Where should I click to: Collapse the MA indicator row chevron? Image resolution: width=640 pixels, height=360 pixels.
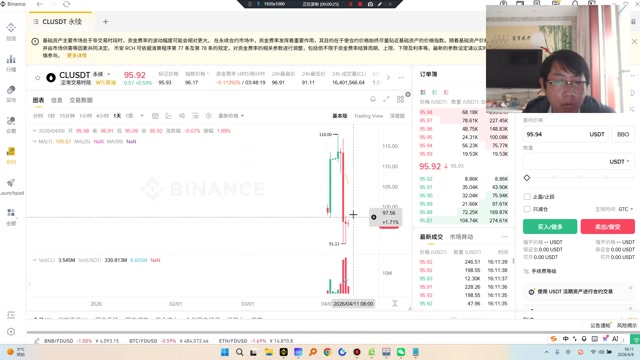click(35, 142)
